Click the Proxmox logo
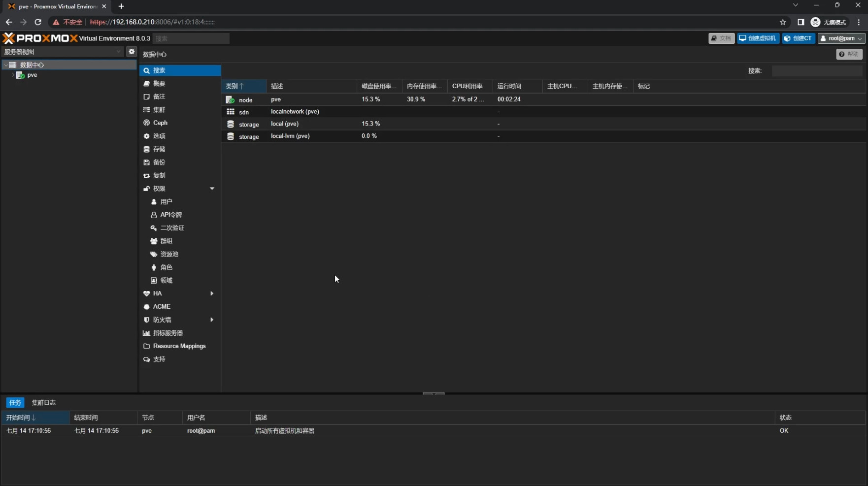The height and width of the screenshot is (486, 868). 40,38
